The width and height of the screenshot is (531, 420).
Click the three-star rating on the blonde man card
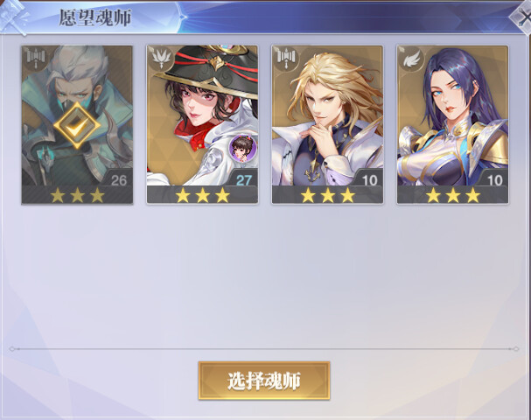327,195
